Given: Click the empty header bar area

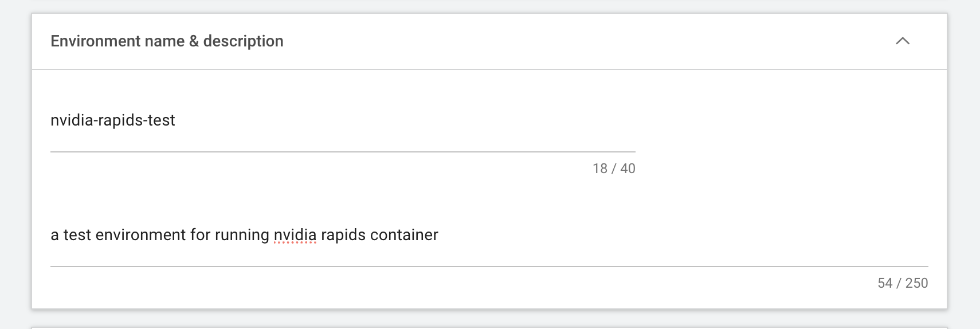Looking at the screenshot, I should [x=573, y=41].
